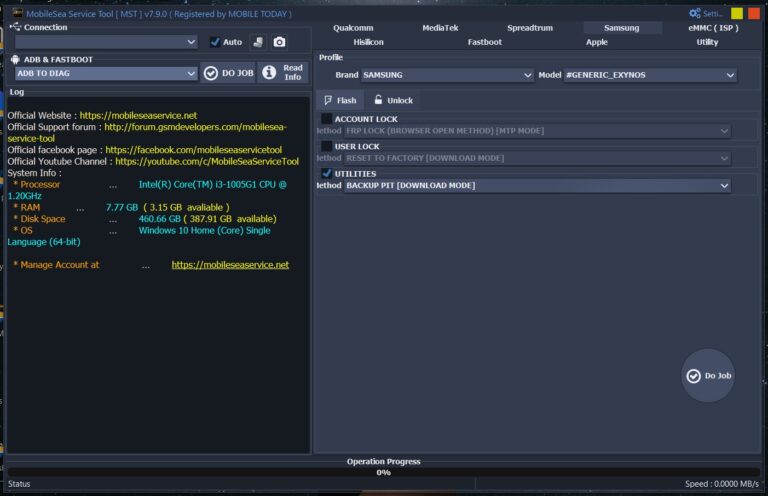Image resolution: width=768 pixels, height=496 pixels.
Task: Click the Disk Space 460.66 GB log entry
Action: point(145,218)
